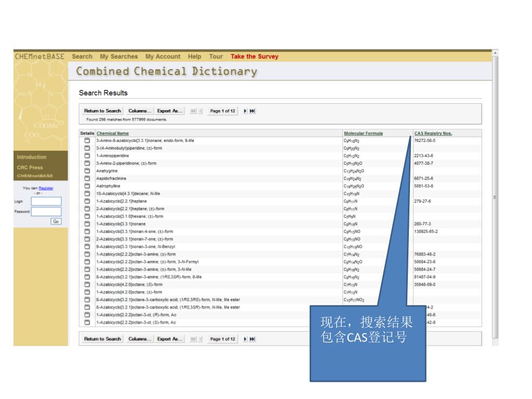Sort by Chemical Name column header

tap(113, 134)
